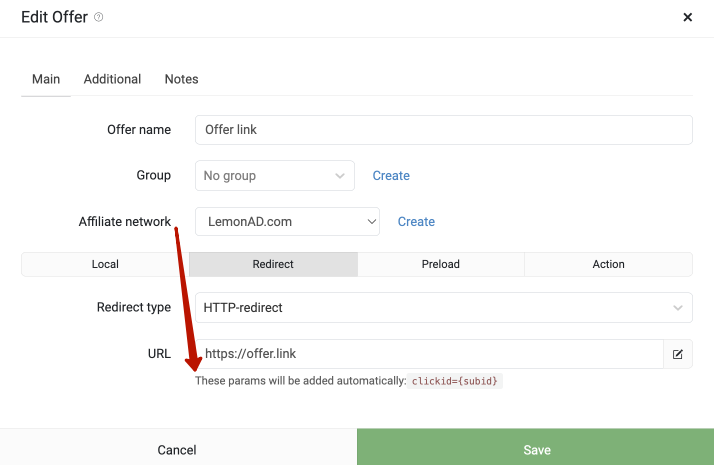
Task: Click Create link beside Affiliate network
Action: point(416,221)
